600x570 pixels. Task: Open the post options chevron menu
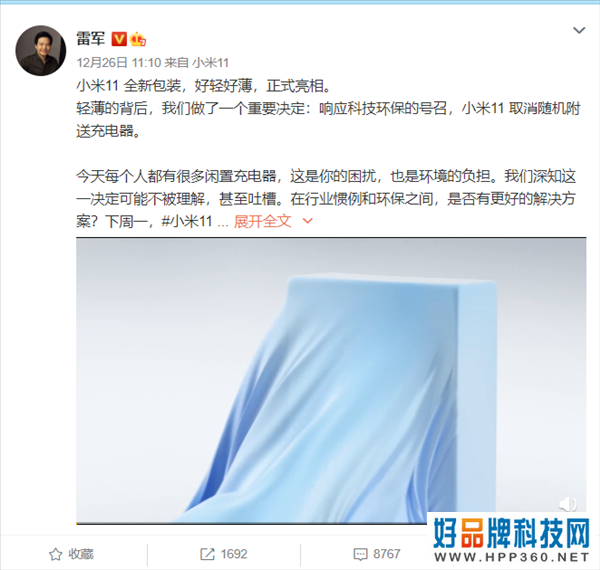point(579,30)
